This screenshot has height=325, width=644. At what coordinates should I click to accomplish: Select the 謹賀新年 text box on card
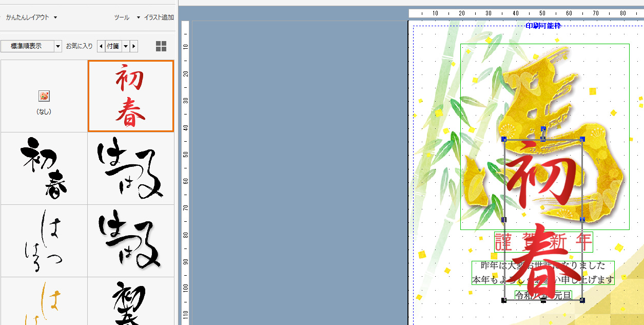tap(543, 241)
